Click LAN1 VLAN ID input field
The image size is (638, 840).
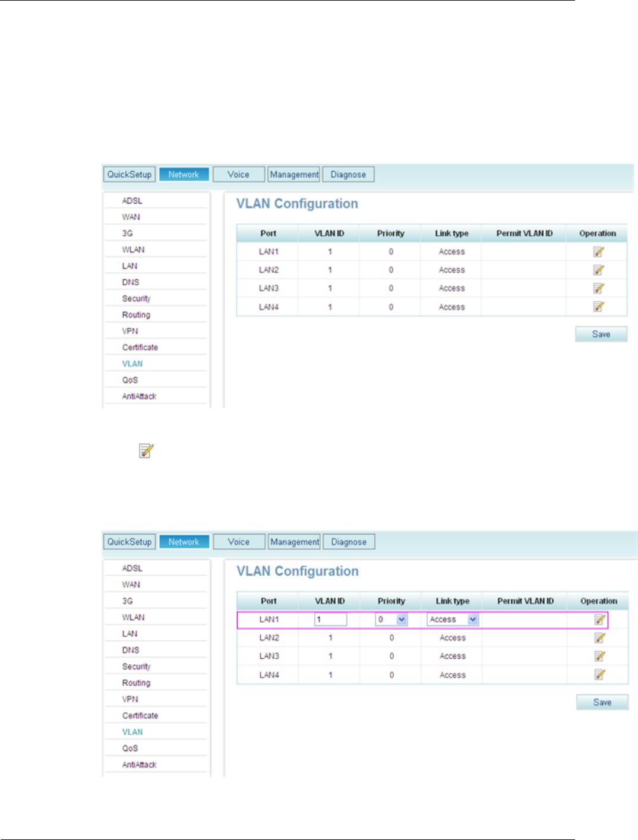click(330, 620)
